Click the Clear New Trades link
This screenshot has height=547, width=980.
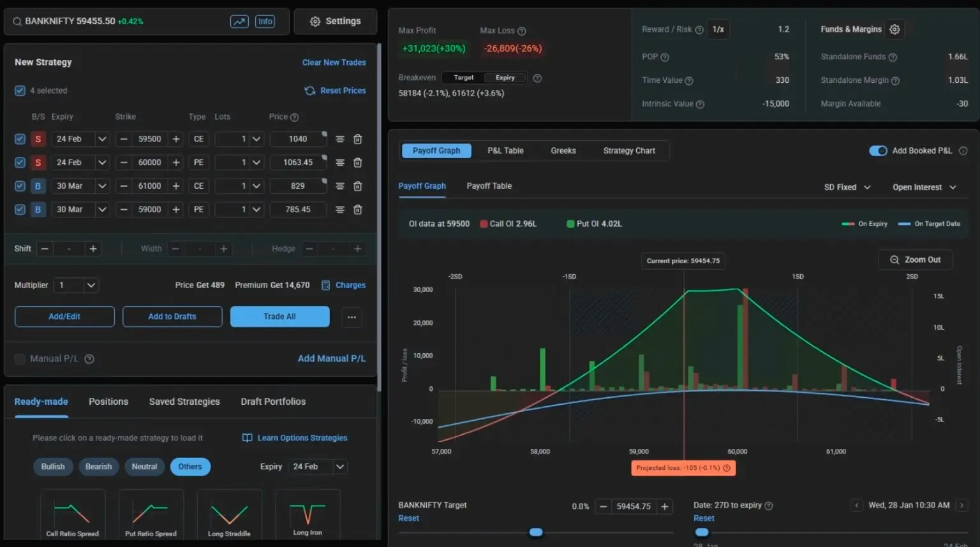click(x=334, y=62)
